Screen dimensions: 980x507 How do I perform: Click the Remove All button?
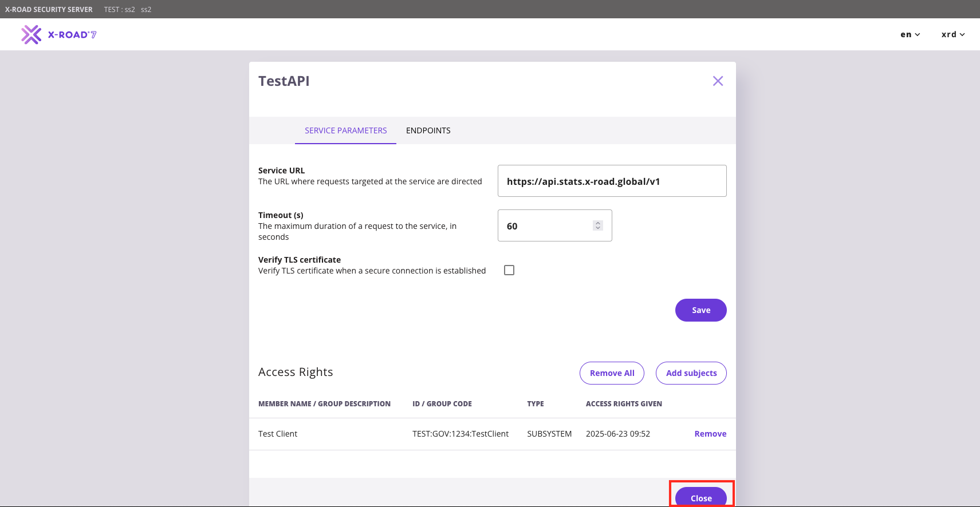[612, 373]
